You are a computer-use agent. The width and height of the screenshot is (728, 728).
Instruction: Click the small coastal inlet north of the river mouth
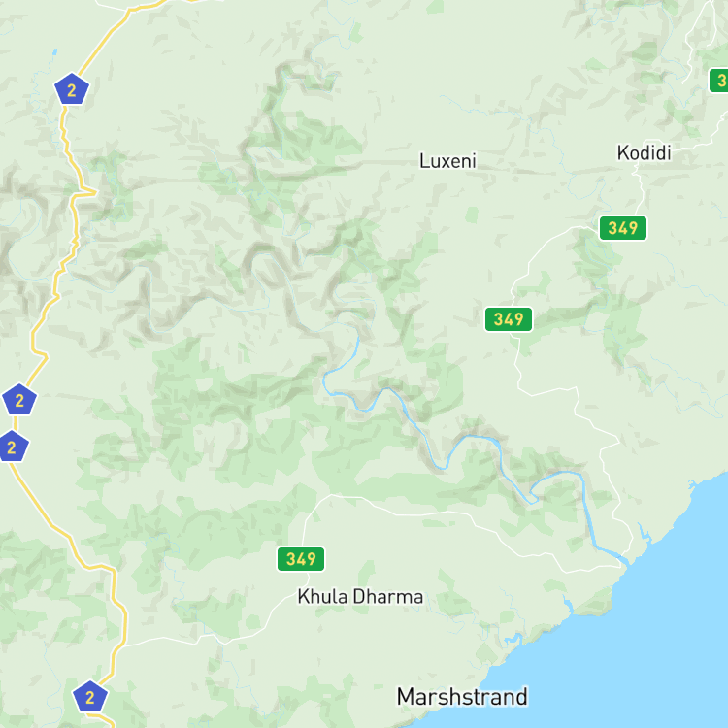click(644, 530)
